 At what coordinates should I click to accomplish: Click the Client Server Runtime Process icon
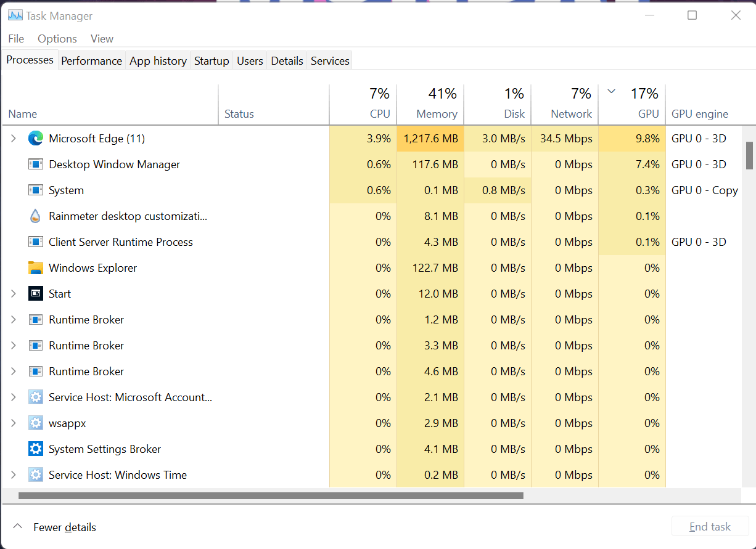pos(36,242)
